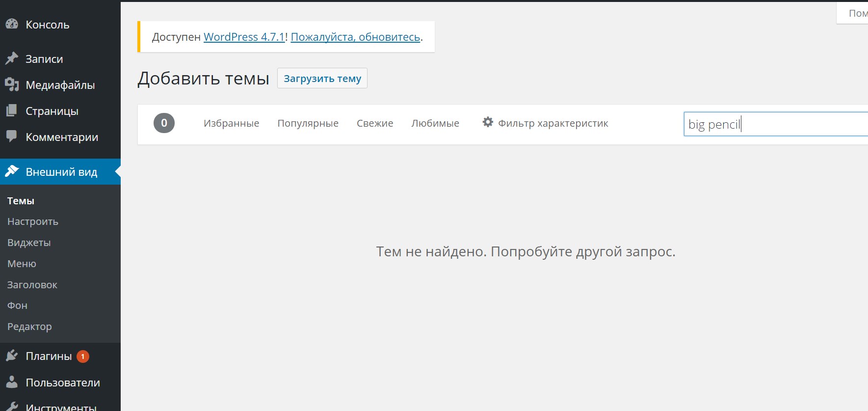Image resolution: width=868 pixels, height=411 pixels.
Task: Click the Комментарии speech bubble icon
Action: coord(12,137)
